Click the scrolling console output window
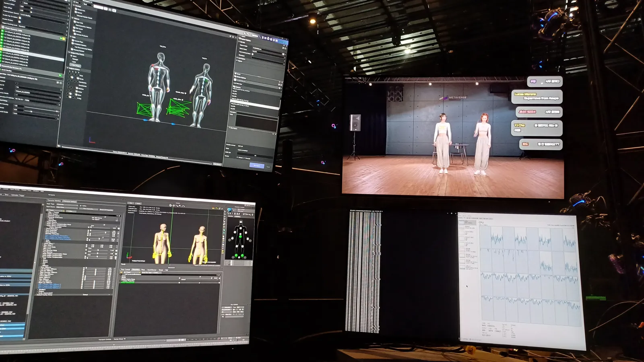644x362 pixels. point(402,272)
